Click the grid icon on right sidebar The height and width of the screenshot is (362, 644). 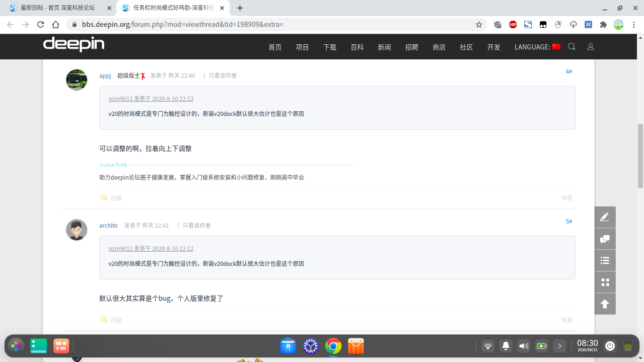tap(605, 282)
